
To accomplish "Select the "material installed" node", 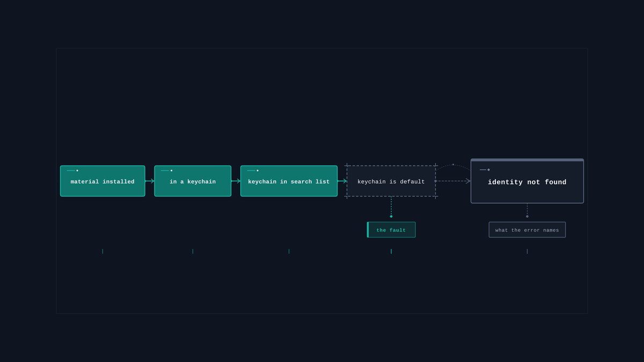I will pos(103,181).
